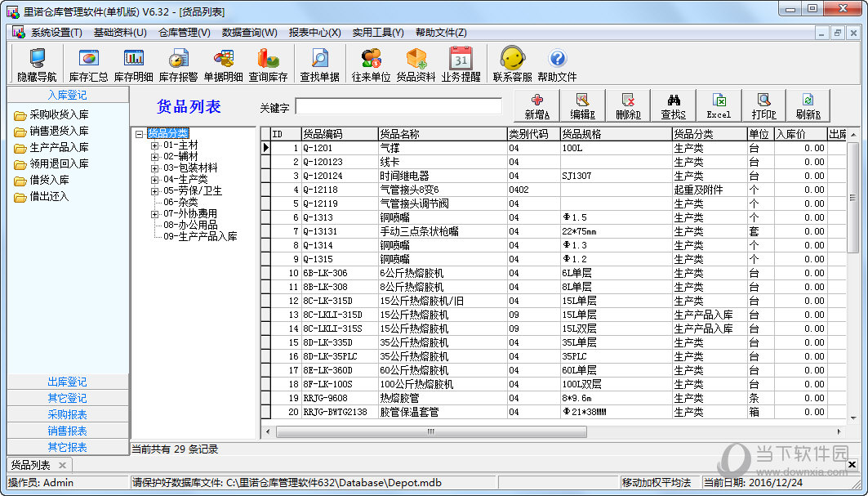
Task: Open the 库存报警 stock alert tool
Action: pos(179,64)
